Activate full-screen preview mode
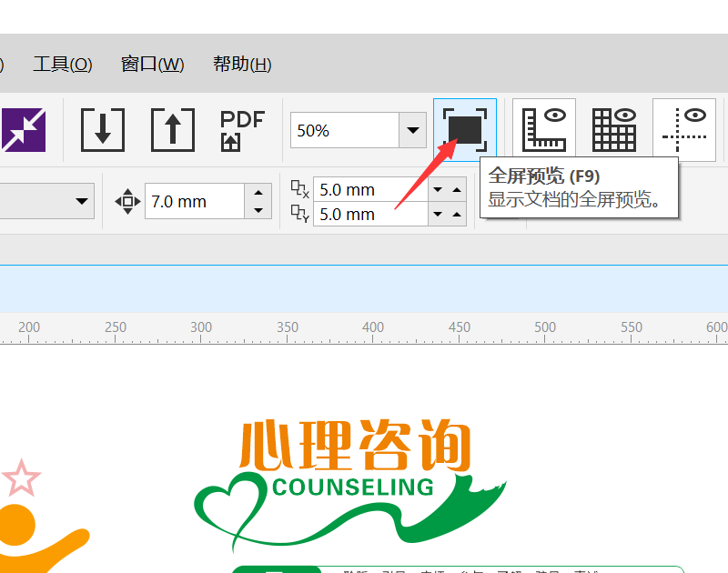 coord(464,128)
